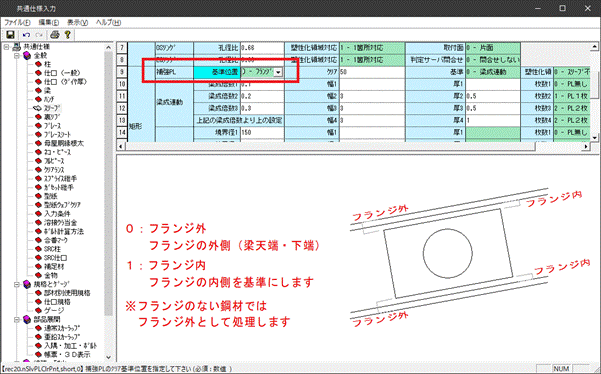Viewport: 601px width, 374px height.
Task: Select the ゲージ tree item
Action: (54, 310)
